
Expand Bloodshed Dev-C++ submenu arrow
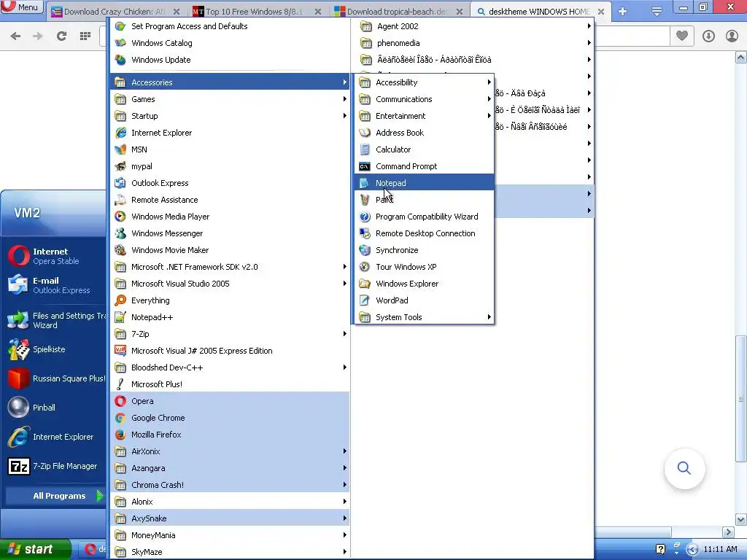(x=344, y=367)
